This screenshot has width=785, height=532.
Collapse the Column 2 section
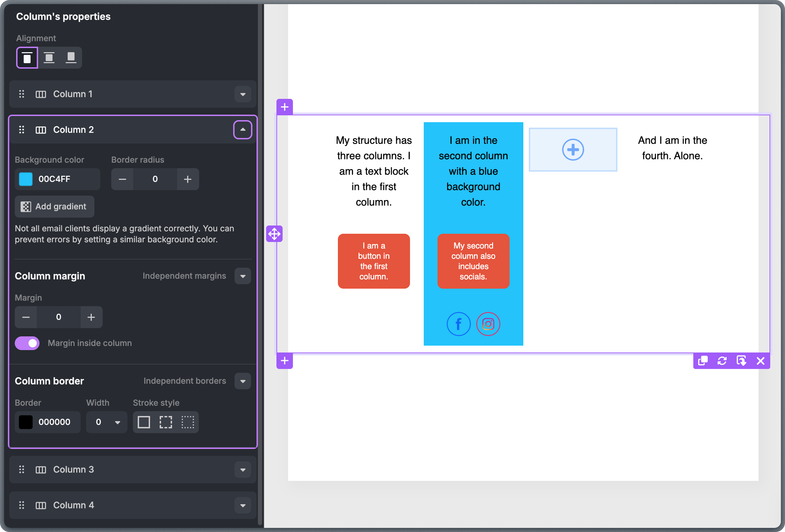coord(243,130)
